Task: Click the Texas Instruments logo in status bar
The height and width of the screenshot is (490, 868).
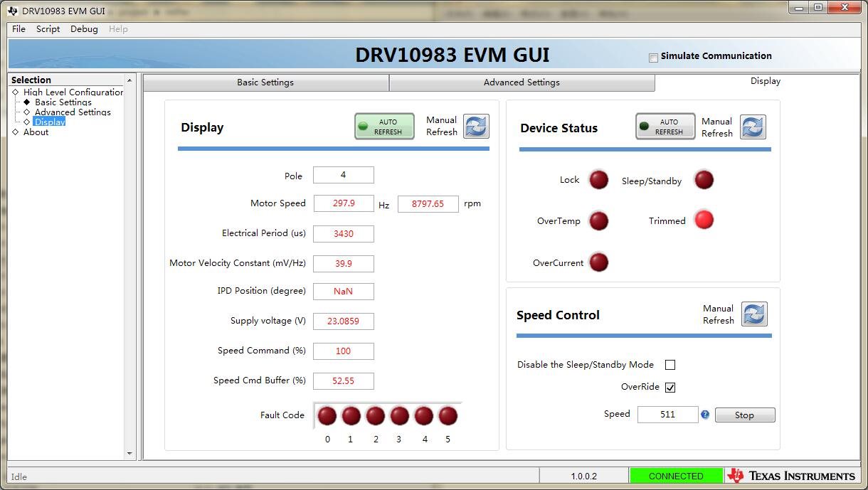Action: point(791,476)
